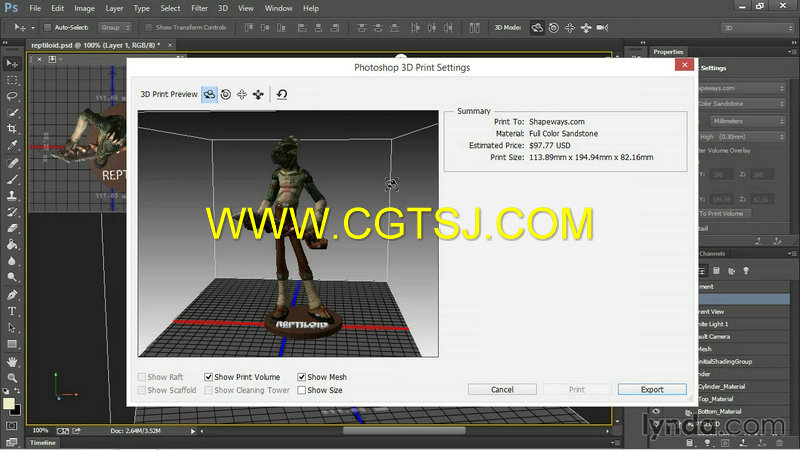Open the Properties panel flyout menu

pos(791,52)
